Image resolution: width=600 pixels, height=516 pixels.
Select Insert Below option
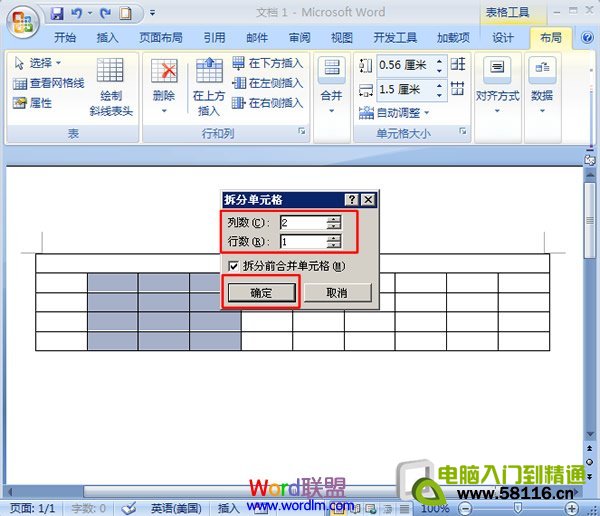[267, 63]
